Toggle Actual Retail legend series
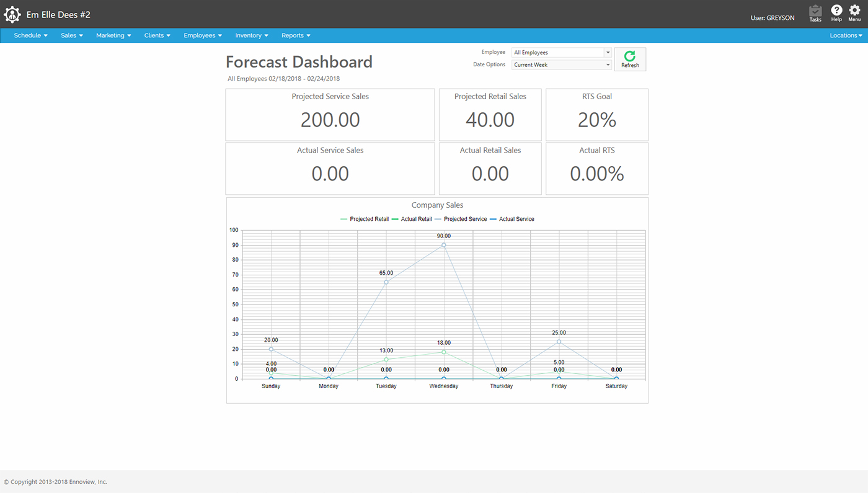The image size is (868, 493). [x=412, y=219]
